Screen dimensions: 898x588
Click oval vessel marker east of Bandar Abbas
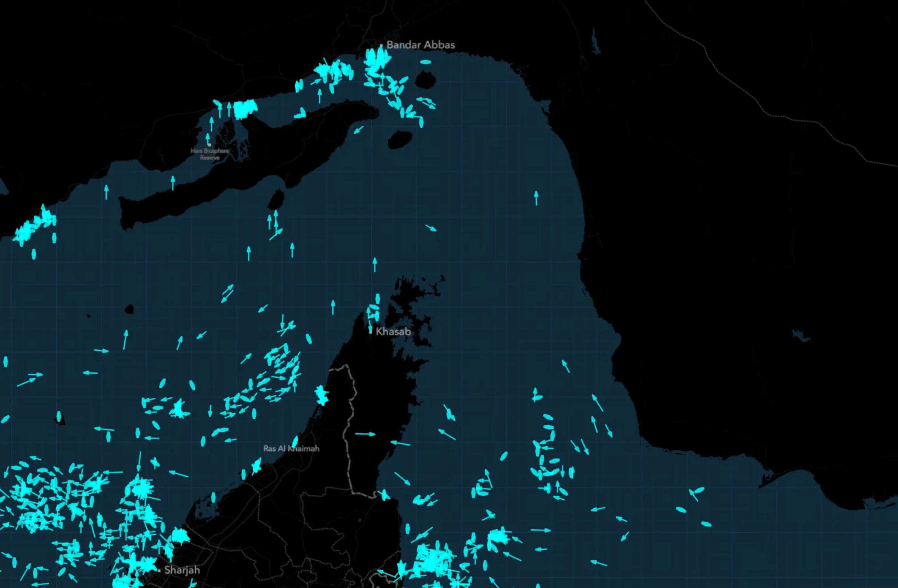[x=426, y=62]
